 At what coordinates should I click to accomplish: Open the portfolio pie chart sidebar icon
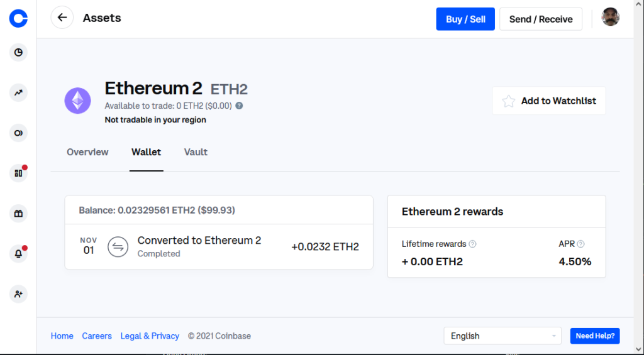[18, 53]
